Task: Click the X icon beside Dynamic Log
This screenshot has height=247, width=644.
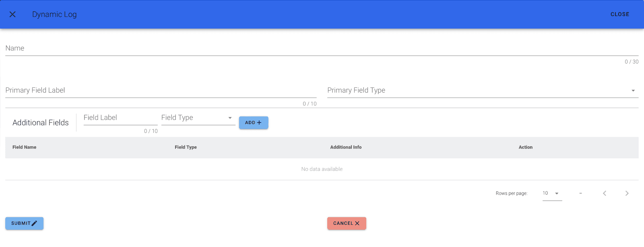Action: pyautogui.click(x=12, y=14)
